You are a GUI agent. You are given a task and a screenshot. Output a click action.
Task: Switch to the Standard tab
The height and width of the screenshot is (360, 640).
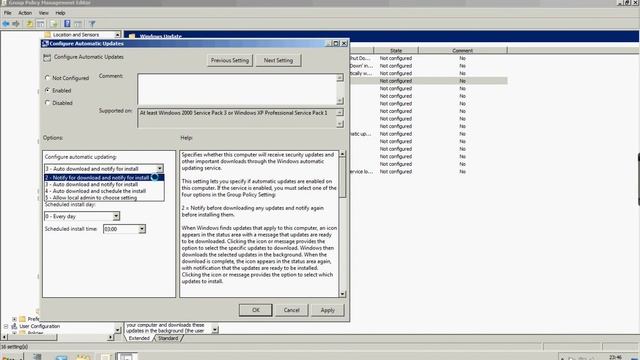[x=168, y=338]
